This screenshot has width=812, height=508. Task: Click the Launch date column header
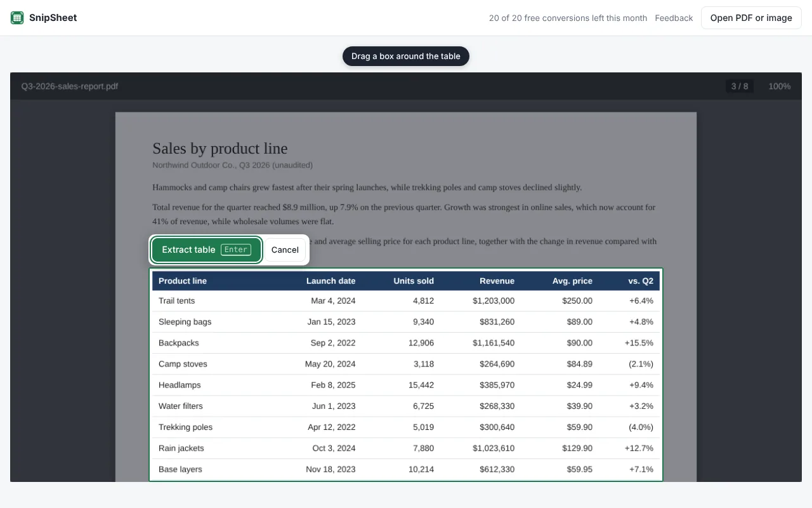click(x=331, y=281)
